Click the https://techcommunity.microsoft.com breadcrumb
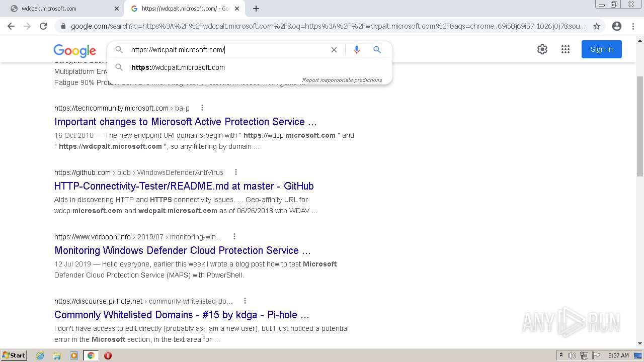644x362 pixels. (111, 108)
